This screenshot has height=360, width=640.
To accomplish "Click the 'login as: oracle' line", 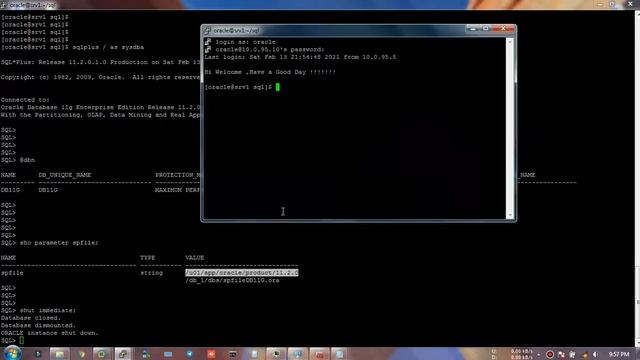I will [245, 42].
